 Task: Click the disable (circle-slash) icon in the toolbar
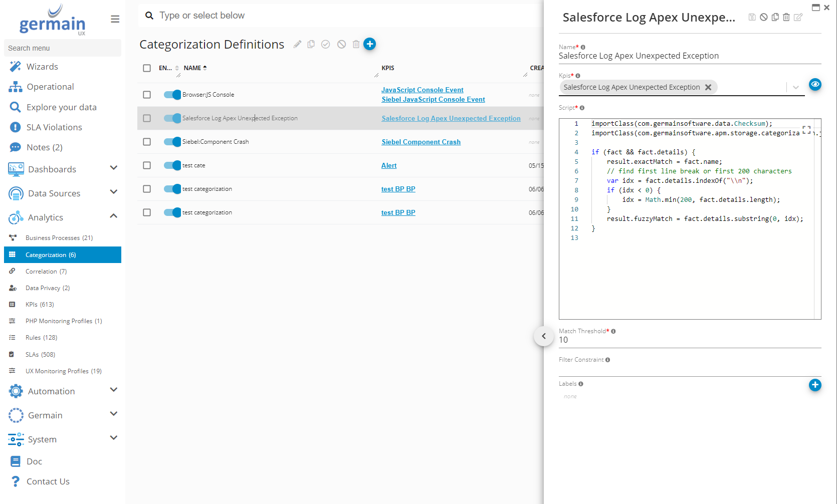(341, 44)
